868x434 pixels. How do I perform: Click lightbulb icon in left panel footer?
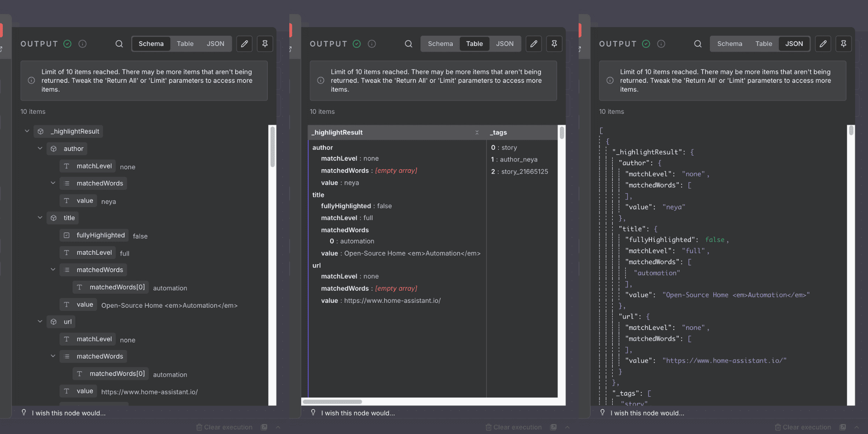(24, 412)
